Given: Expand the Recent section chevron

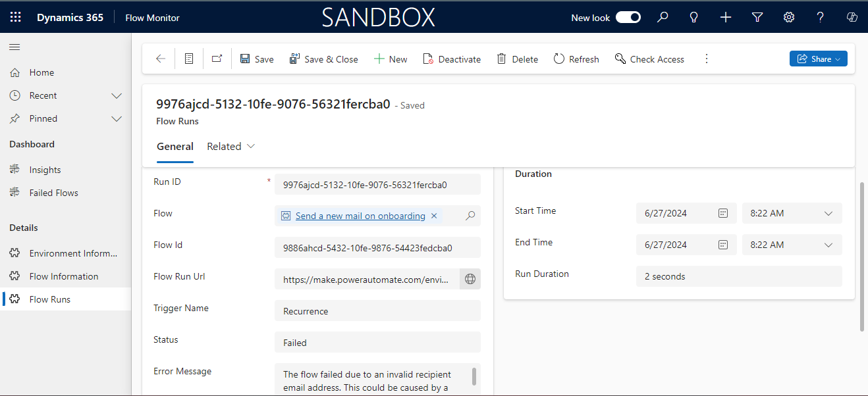Looking at the screenshot, I should (x=117, y=95).
